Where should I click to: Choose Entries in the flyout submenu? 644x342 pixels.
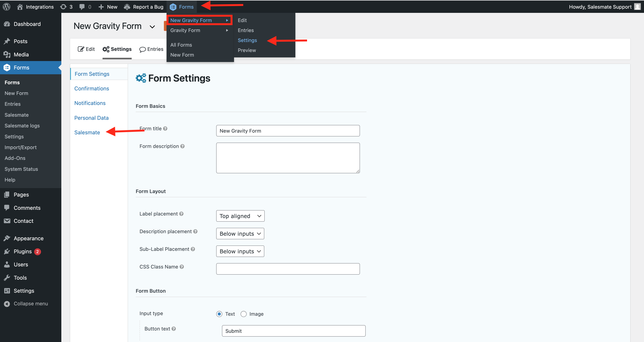click(246, 30)
